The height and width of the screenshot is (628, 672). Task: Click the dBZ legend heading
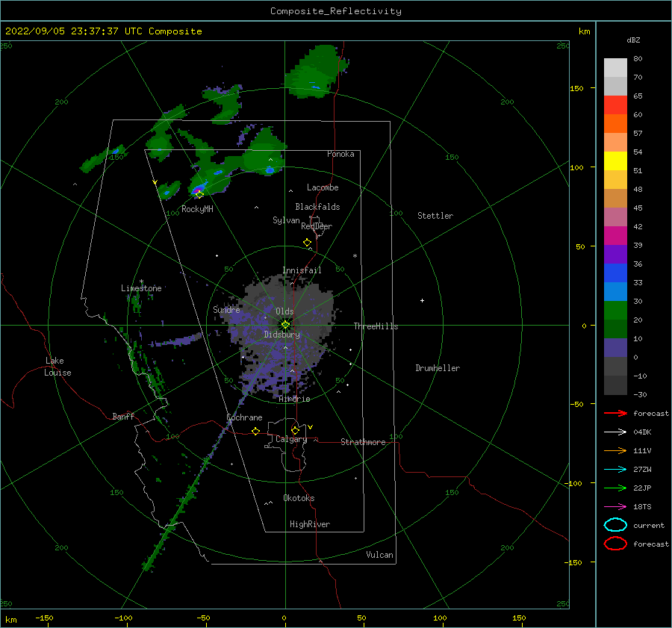point(633,40)
